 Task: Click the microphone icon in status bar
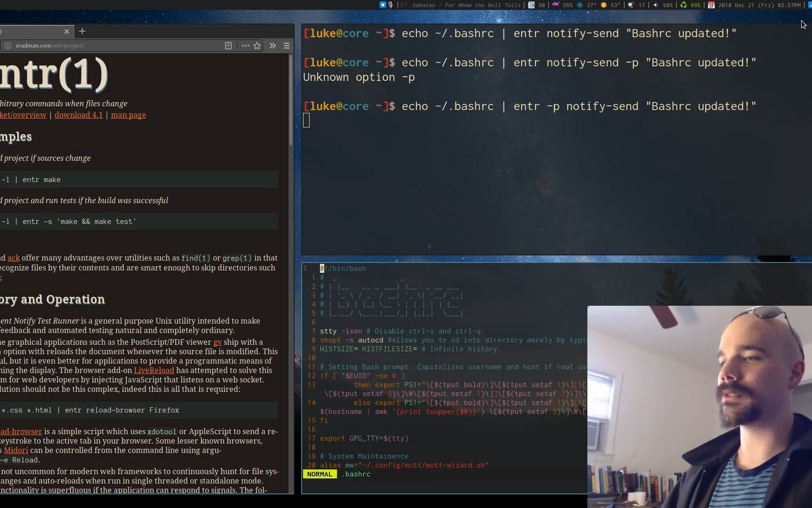click(390, 5)
